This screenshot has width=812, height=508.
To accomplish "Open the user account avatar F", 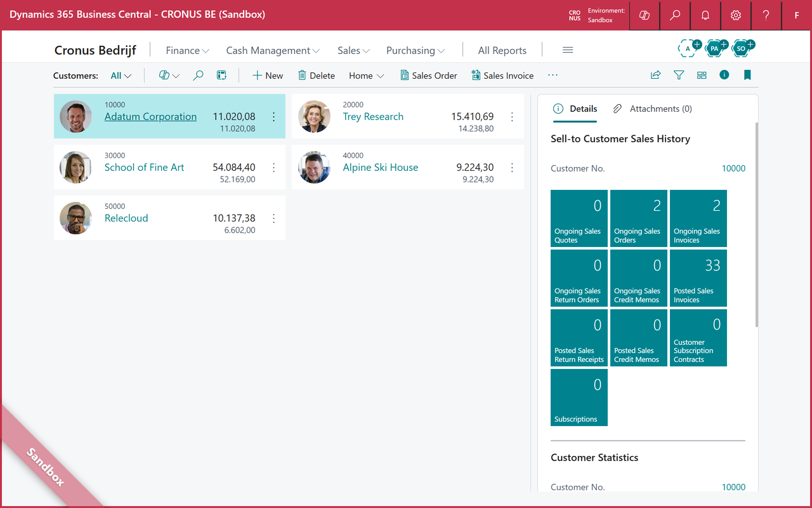I will point(797,15).
